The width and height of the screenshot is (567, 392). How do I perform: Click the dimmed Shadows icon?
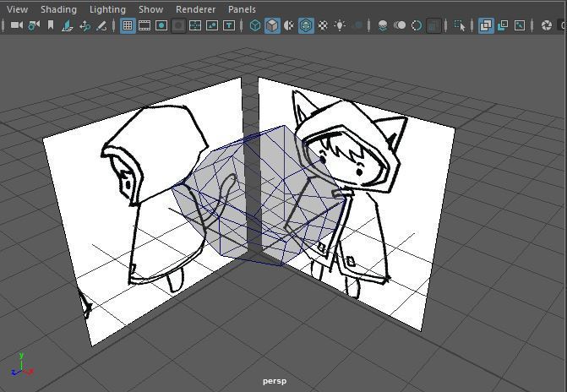tap(357, 25)
